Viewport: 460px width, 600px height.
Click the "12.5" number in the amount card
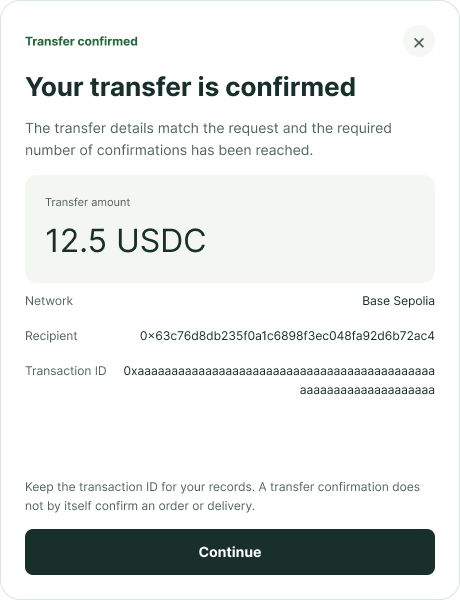[75, 241]
